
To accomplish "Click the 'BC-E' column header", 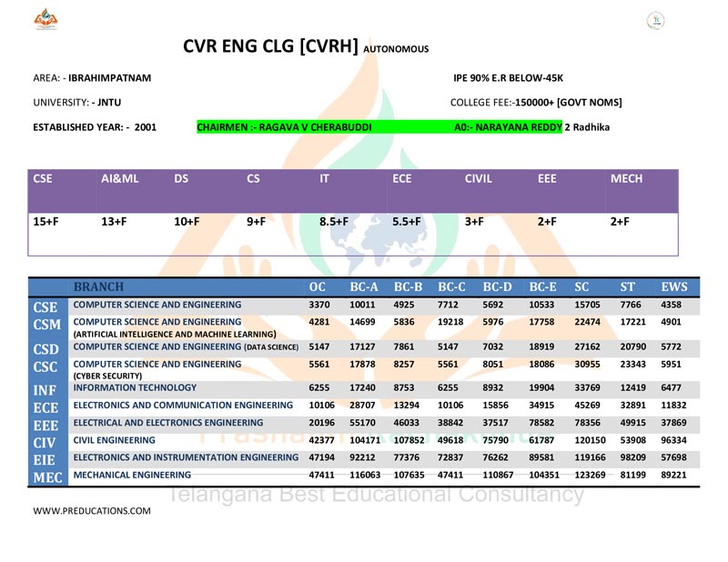I will pyautogui.click(x=542, y=286).
